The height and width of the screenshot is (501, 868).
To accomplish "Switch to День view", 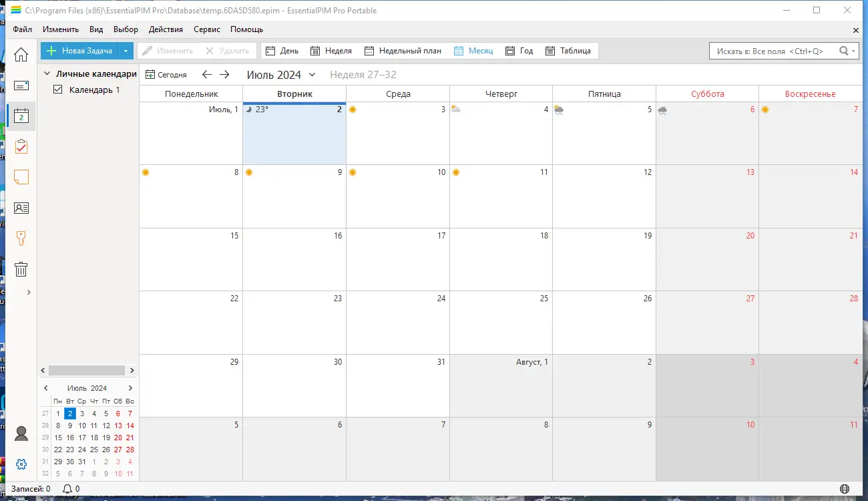I will tap(282, 51).
